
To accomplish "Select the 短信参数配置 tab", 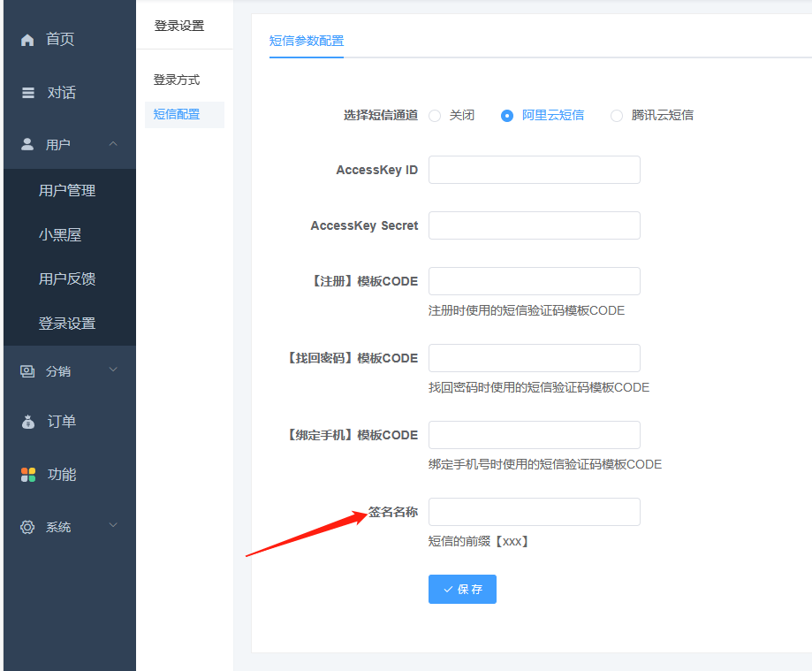I will [306, 41].
